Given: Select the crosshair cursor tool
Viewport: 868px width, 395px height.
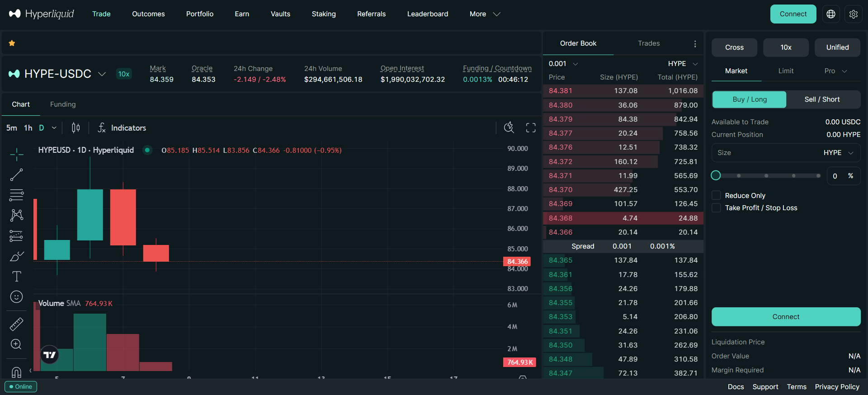Looking at the screenshot, I should tap(17, 155).
